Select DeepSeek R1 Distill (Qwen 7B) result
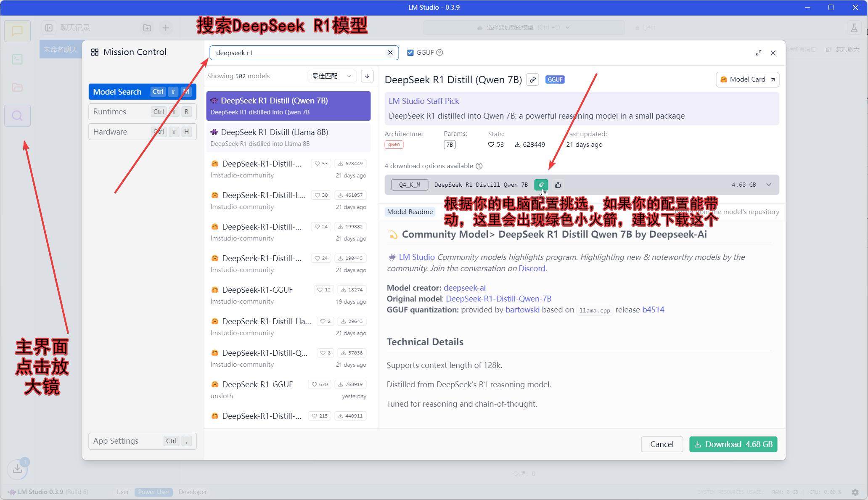Viewport: 868px width, 500px height. 288,106
